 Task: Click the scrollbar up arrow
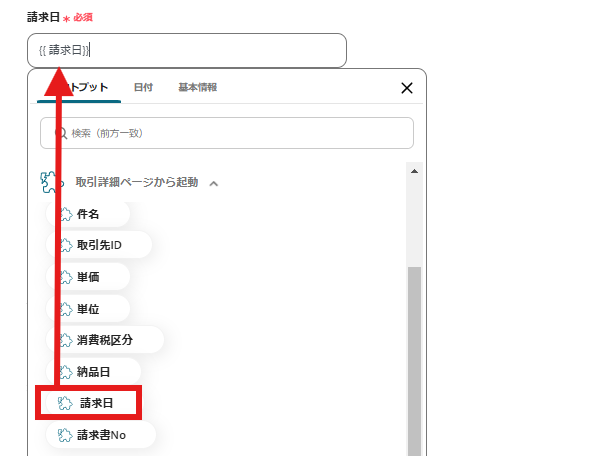tap(414, 171)
